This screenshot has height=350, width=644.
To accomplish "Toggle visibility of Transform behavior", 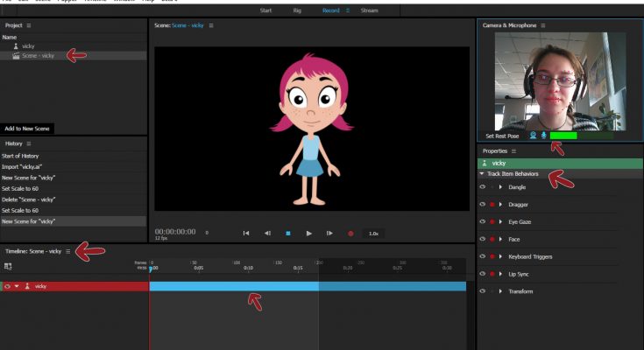I will pyautogui.click(x=483, y=290).
